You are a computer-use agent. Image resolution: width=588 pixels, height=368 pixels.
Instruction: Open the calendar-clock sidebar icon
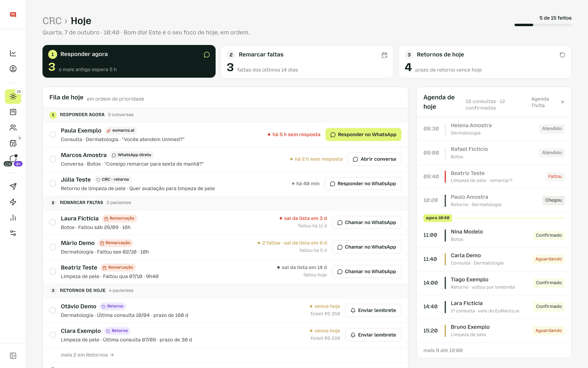(13, 143)
